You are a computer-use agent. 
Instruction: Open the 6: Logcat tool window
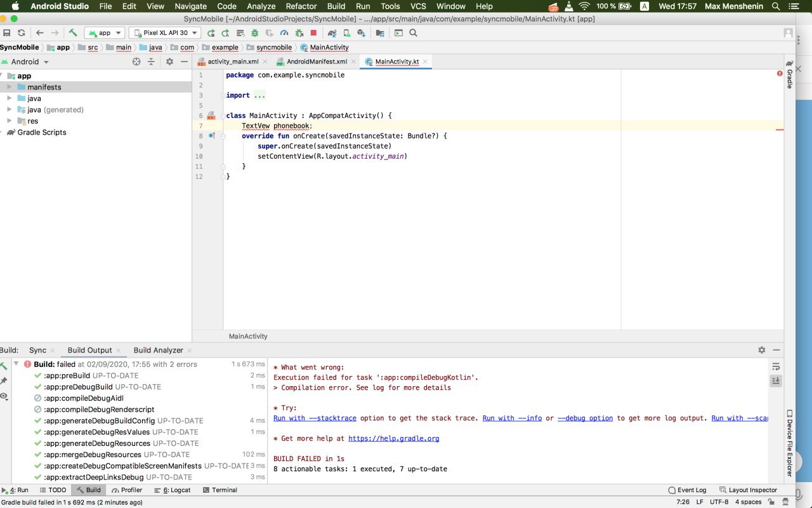[171, 490]
